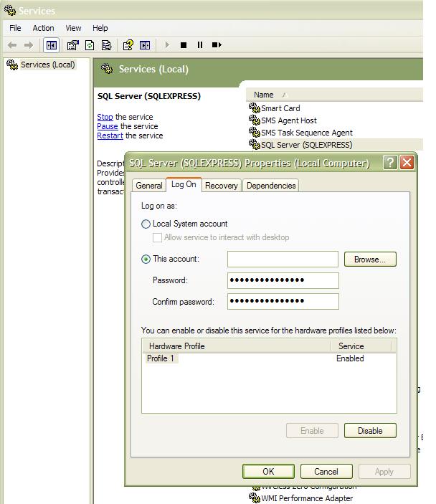Click the Pause the service link
The height and width of the screenshot is (504, 436).
click(x=108, y=126)
